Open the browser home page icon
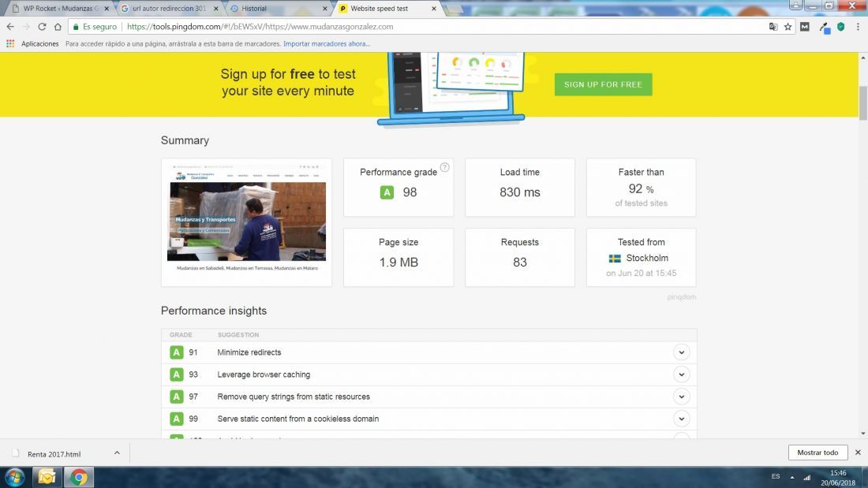 point(58,27)
